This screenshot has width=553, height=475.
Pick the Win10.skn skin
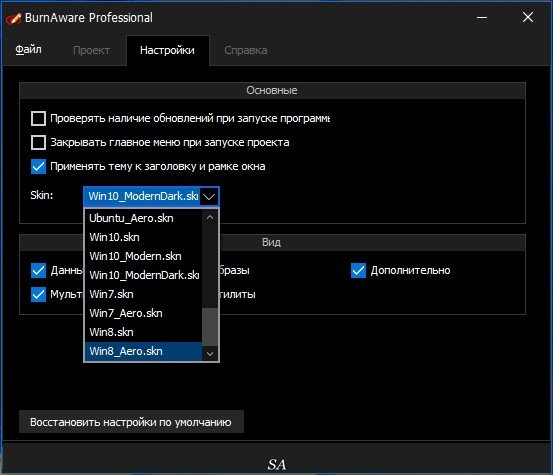[144, 237]
